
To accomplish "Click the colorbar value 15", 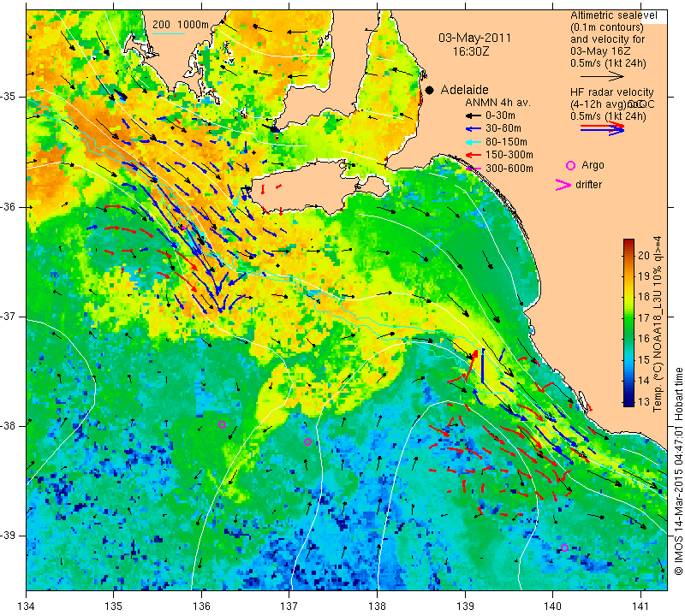I will 644,360.
